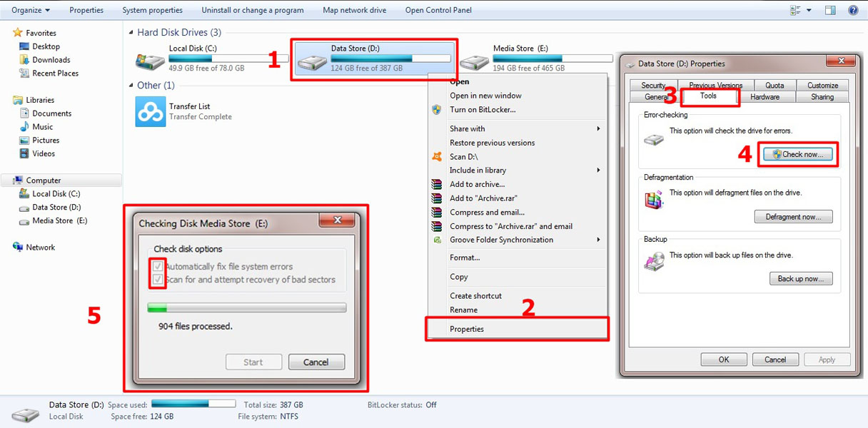
Task: Switch to Security tab in Properties
Action: tap(653, 85)
